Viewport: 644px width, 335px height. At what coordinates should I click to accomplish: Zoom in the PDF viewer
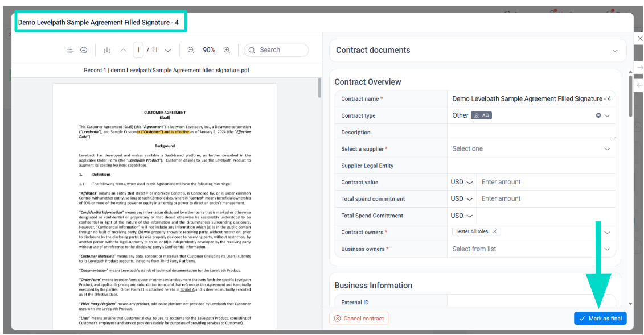tap(227, 50)
